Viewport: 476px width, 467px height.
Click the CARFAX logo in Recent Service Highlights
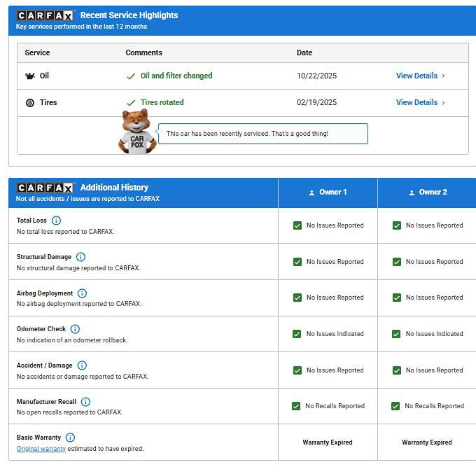pyautogui.click(x=45, y=15)
